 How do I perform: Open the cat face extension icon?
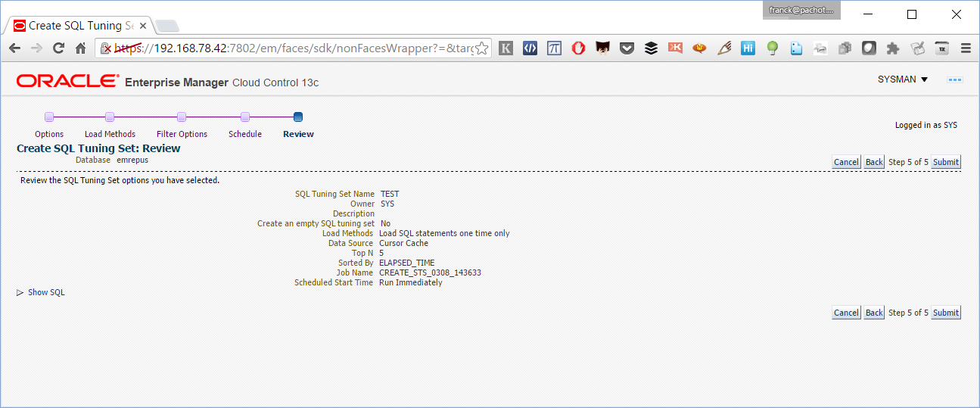(x=603, y=48)
